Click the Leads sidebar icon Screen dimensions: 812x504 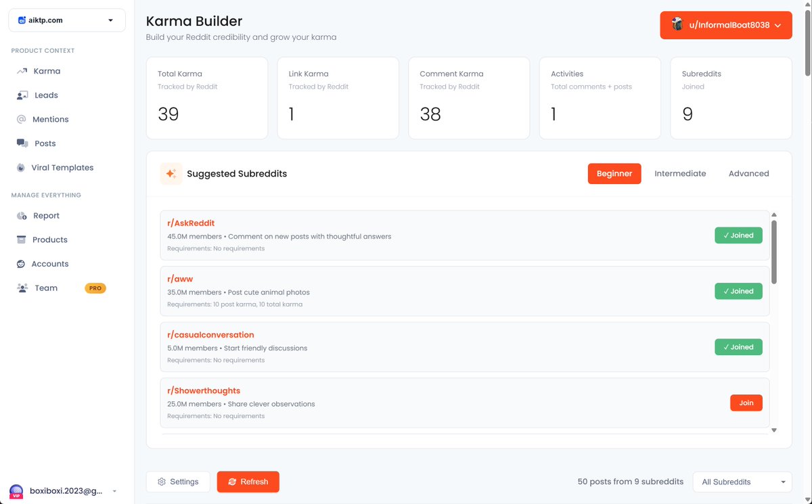point(22,95)
